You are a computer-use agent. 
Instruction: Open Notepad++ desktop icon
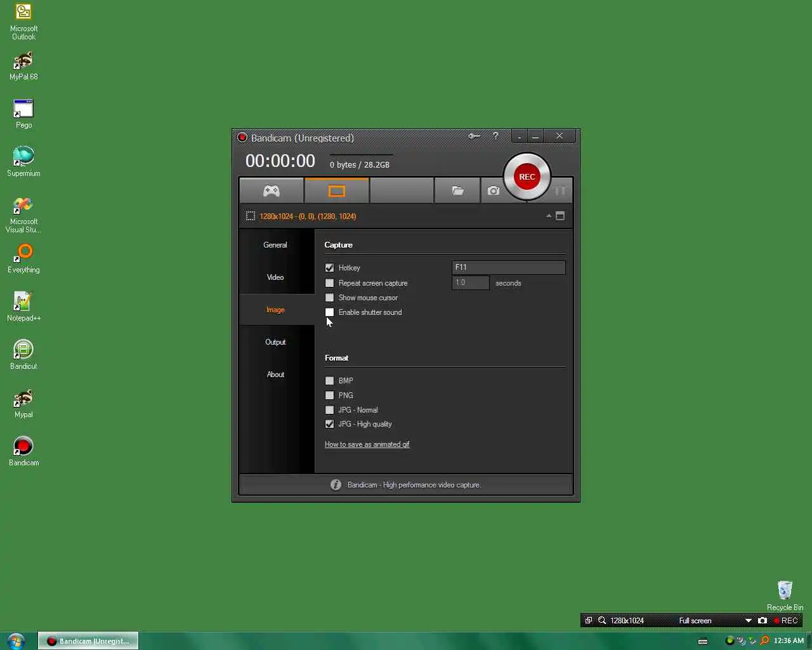coord(23,307)
